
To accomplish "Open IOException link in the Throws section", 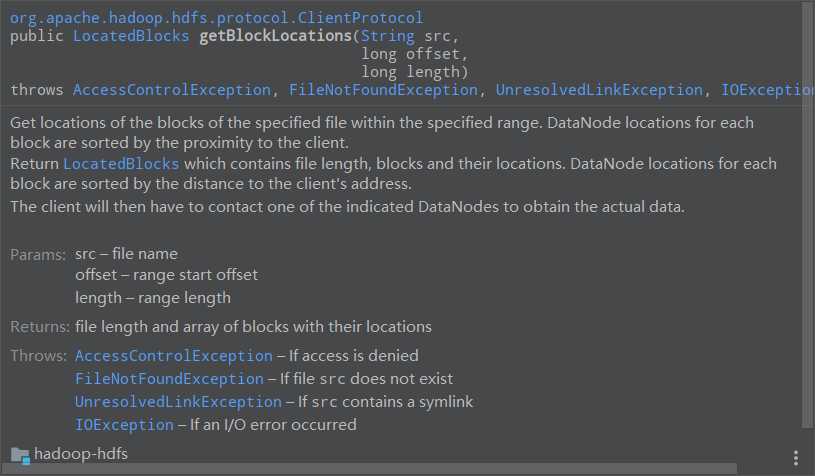I will pyautogui.click(x=124, y=425).
